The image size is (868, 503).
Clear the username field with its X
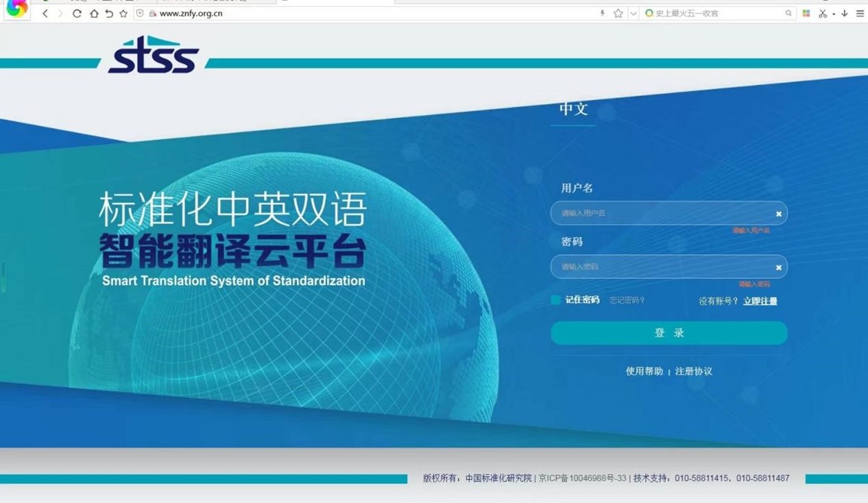[778, 214]
